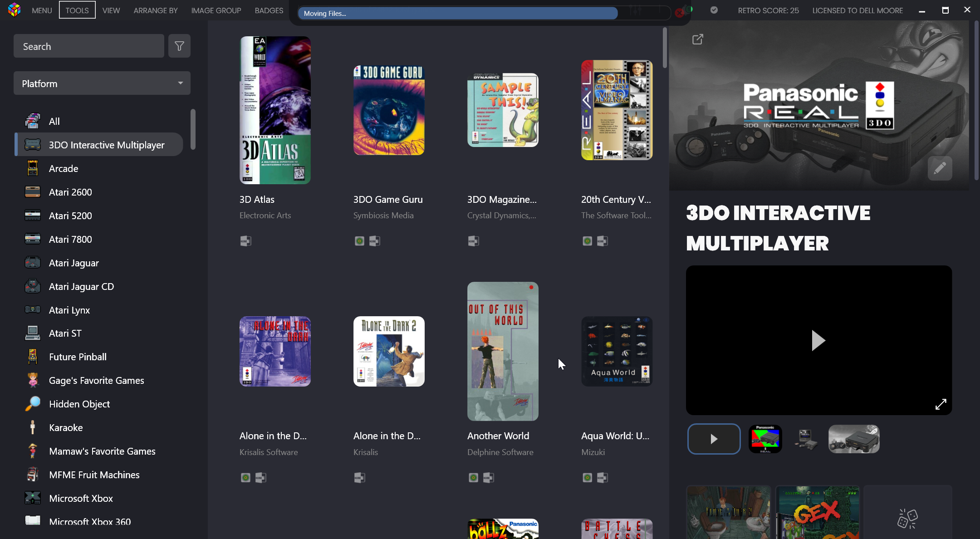Select the Karaoke microphone icon
This screenshot has height=539, width=980.
coord(32,427)
